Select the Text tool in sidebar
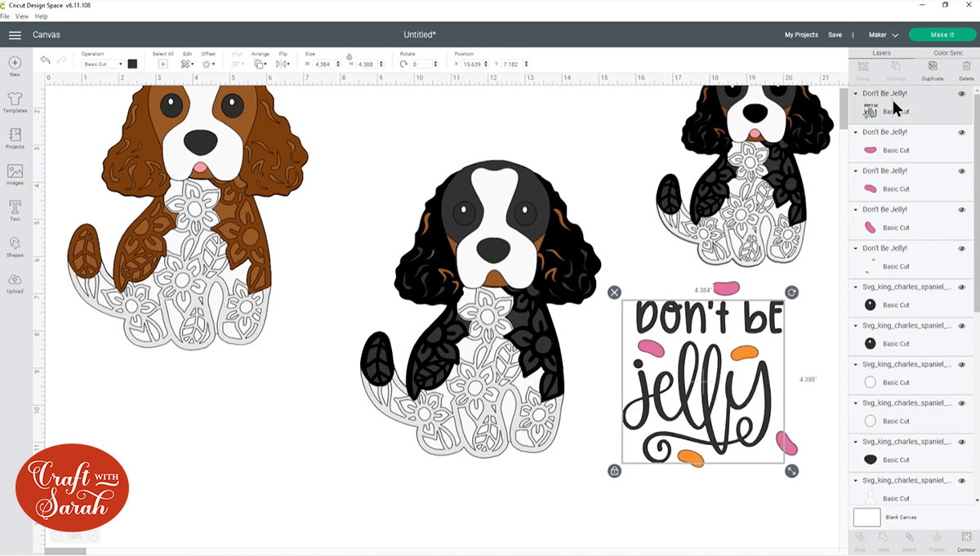Image resolution: width=980 pixels, height=556 pixels. 15,210
